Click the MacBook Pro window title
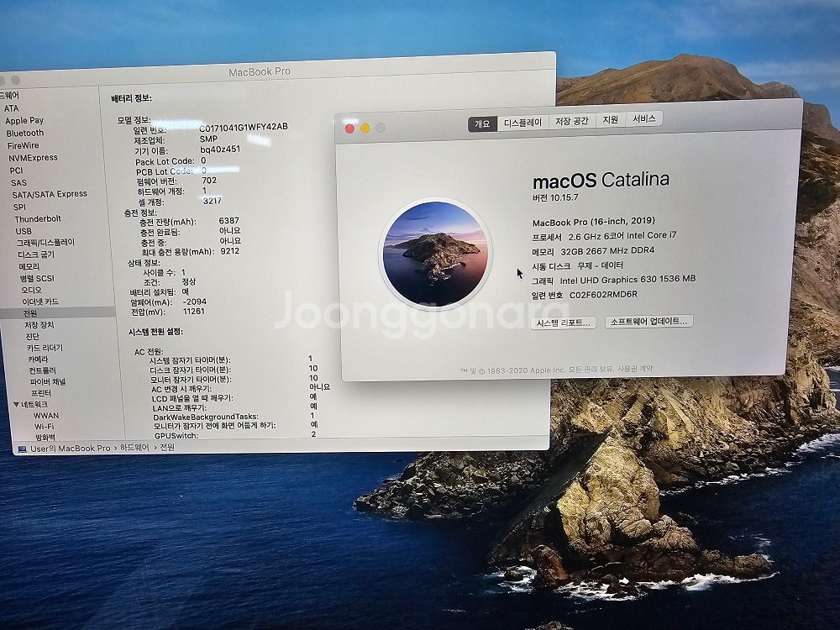The height and width of the screenshot is (630, 840). click(x=260, y=71)
